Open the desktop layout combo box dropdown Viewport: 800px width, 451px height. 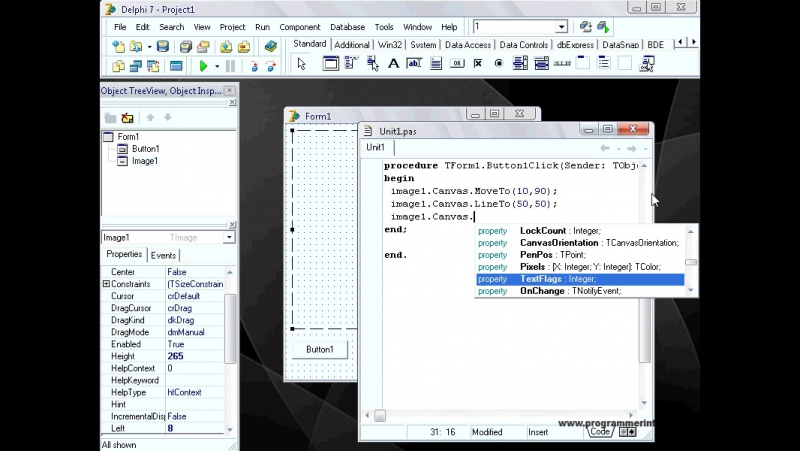[x=561, y=27]
